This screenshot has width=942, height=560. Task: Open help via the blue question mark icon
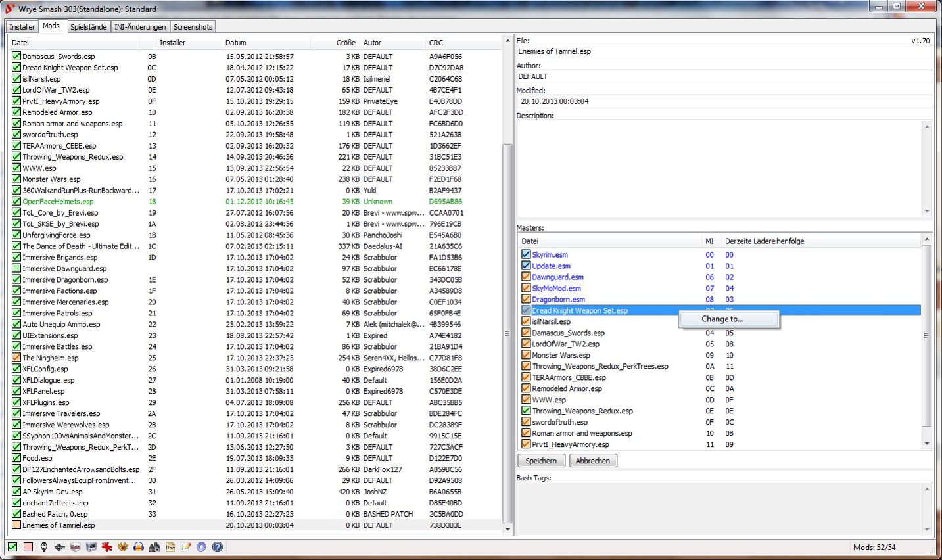tap(218, 547)
